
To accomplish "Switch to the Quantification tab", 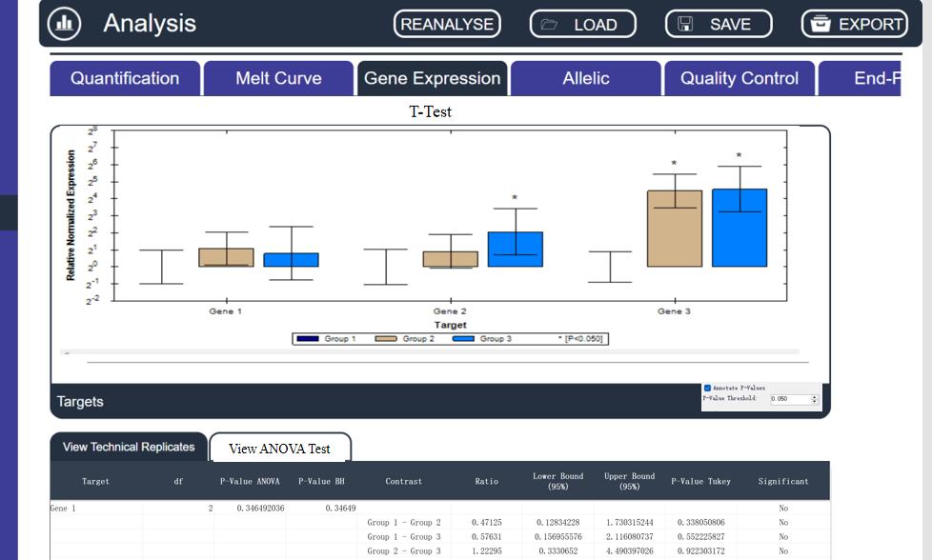I will point(125,79).
